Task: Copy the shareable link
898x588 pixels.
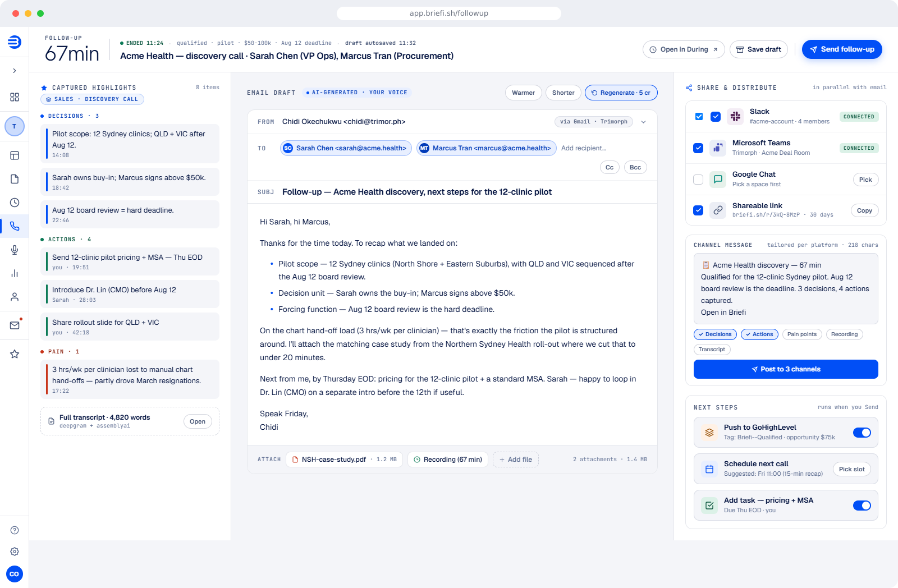Action: 864,210
